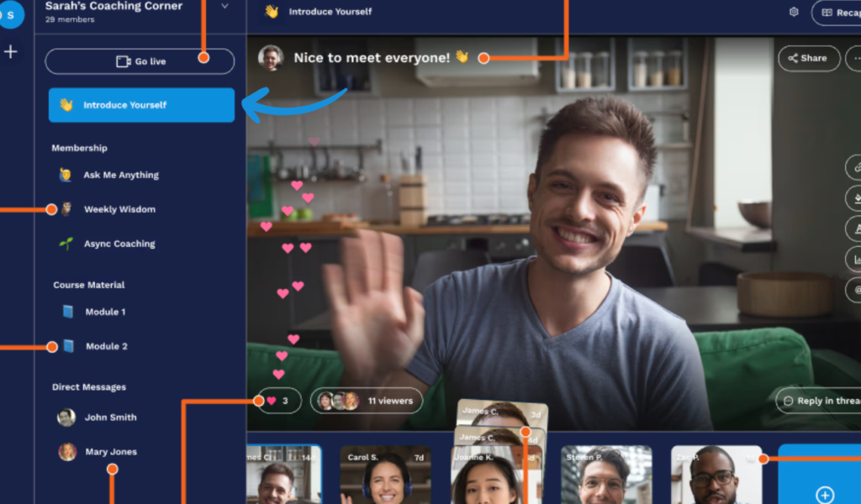Click the S profile avatar at top left
The height and width of the screenshot is (504, 861).
pos(11,14)
